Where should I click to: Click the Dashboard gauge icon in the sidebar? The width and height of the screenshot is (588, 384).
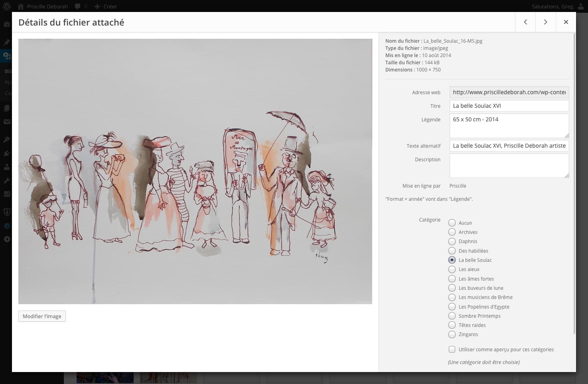click(7, 24)
